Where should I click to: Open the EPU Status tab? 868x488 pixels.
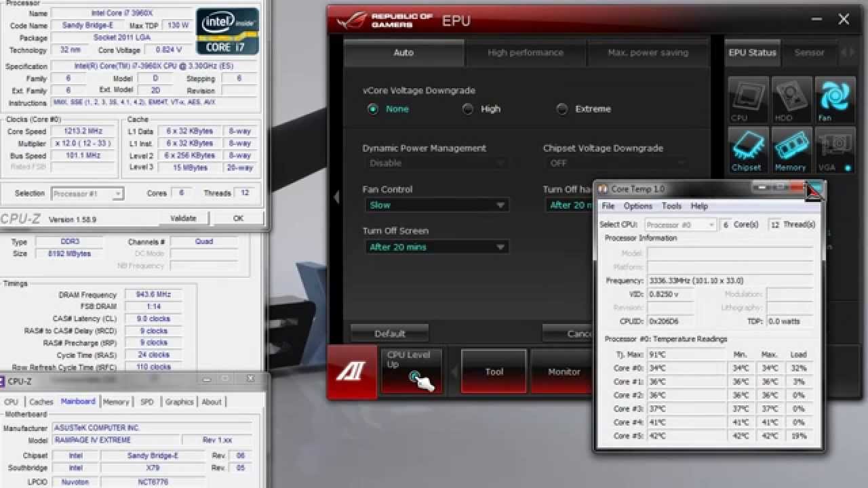(752, 53)
